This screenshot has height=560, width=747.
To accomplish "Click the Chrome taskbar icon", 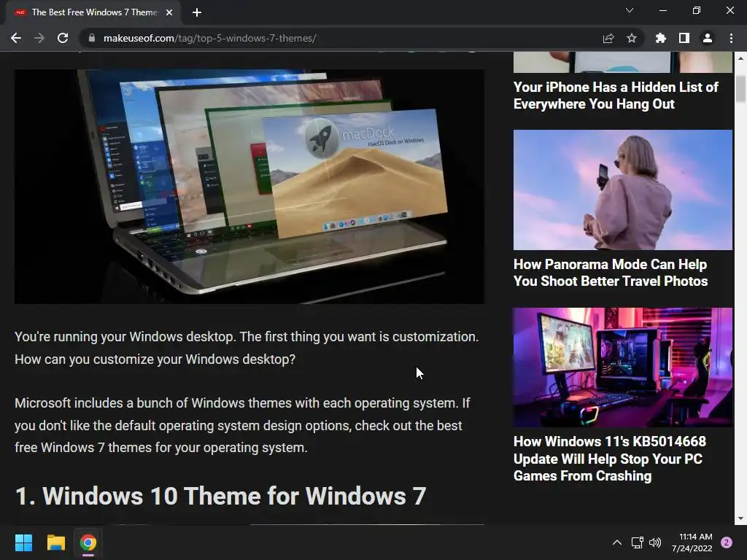I will click(88, 542).
